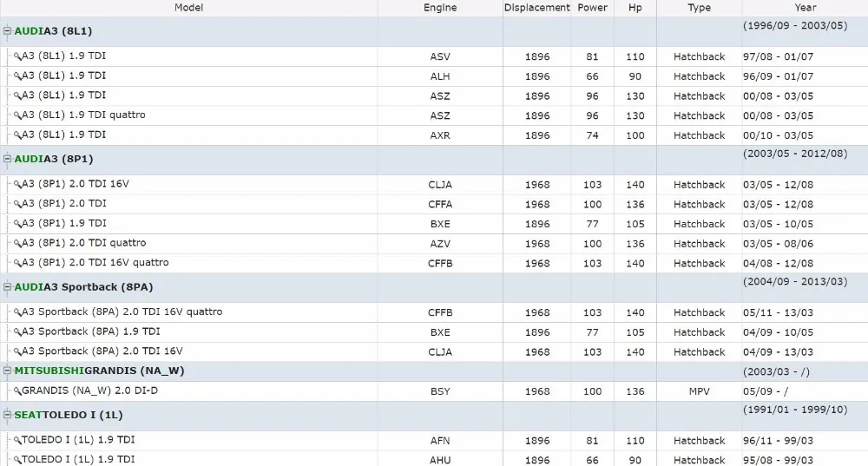The width and height of the screenshot is (868, 466).
Task: Click the Year column header
Action: (x=805, y=8)
